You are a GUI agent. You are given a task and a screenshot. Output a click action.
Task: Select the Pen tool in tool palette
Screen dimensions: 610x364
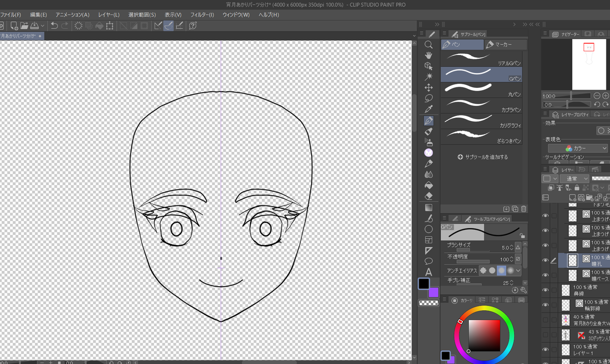(429, 120)
